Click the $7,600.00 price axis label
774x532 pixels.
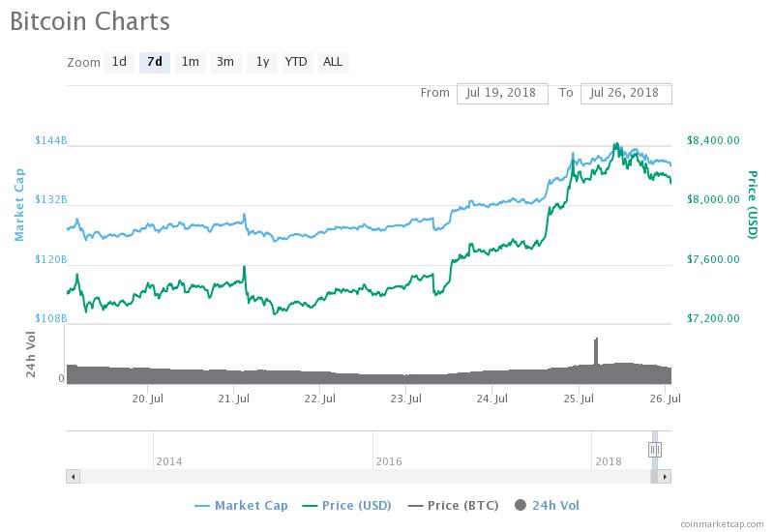tap(713, 259)
